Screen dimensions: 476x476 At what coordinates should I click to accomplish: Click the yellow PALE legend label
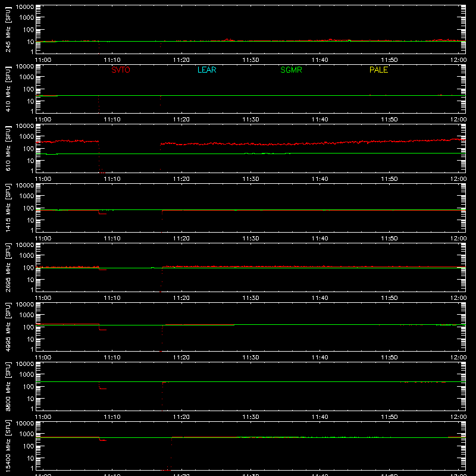(378, 70)
